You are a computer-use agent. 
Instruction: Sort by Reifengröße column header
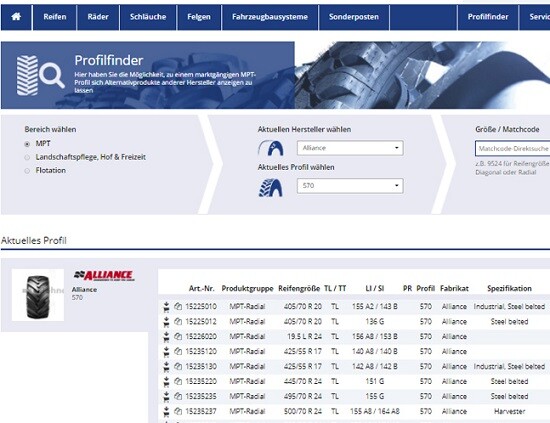(x=299, y=289)
